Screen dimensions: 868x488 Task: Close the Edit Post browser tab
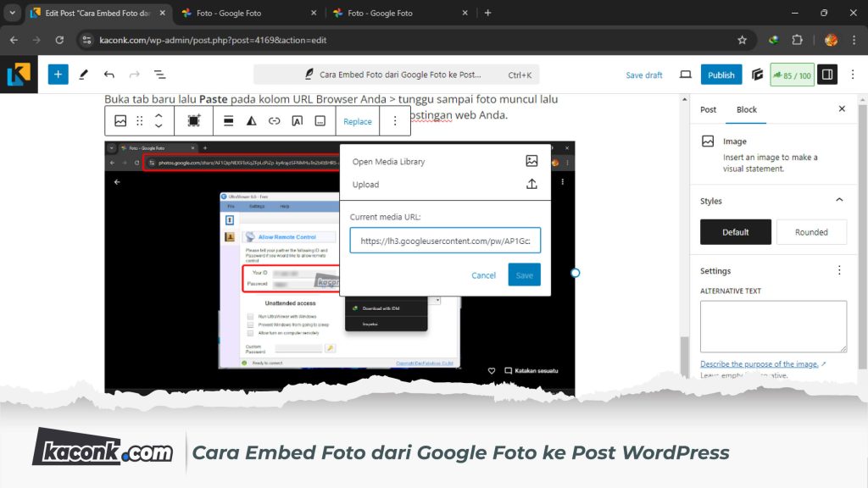click(x=162, y=13)
